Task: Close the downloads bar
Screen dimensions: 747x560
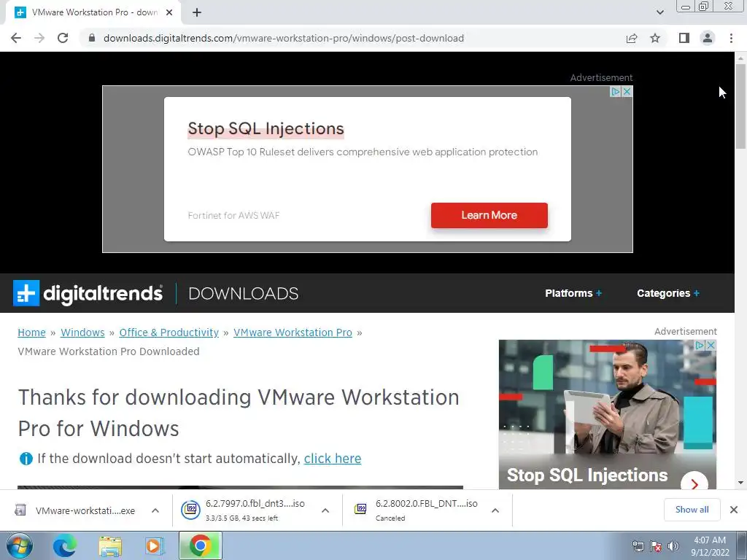Action: tap(734, 510)
